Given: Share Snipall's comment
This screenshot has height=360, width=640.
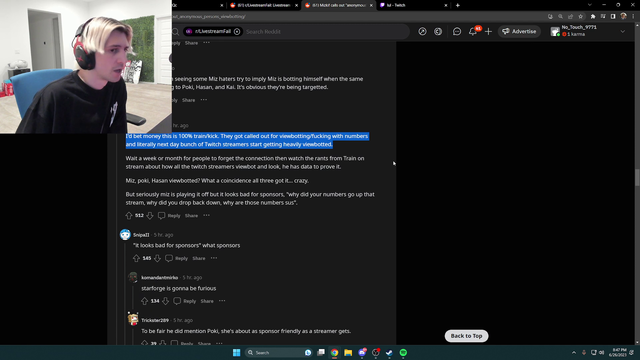Looking at the screenshot, I should click(199, 258).
